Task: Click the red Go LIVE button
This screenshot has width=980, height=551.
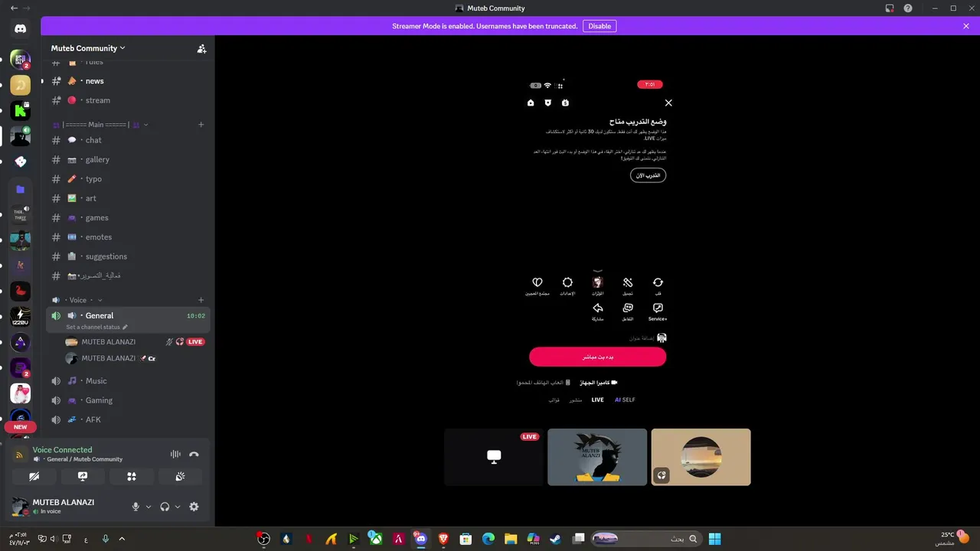Action: (x=597, y=357)
